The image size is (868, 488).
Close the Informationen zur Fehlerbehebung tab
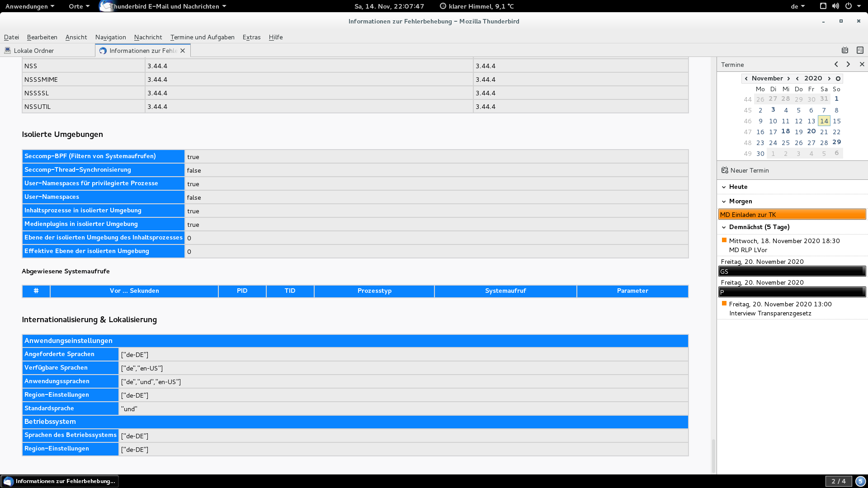click(183, 51)
